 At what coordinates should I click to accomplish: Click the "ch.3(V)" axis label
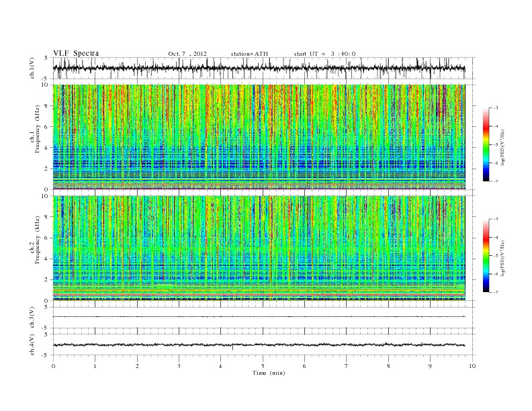(32, 318)
